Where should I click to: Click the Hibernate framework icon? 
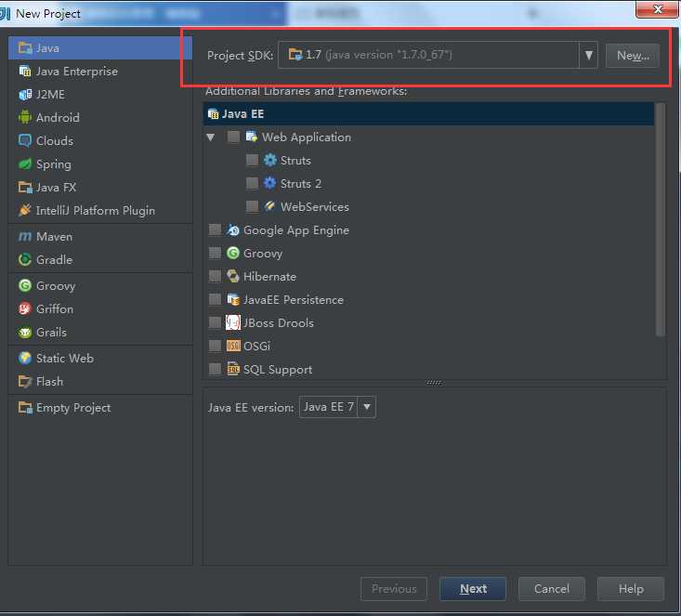coord(233,276)
